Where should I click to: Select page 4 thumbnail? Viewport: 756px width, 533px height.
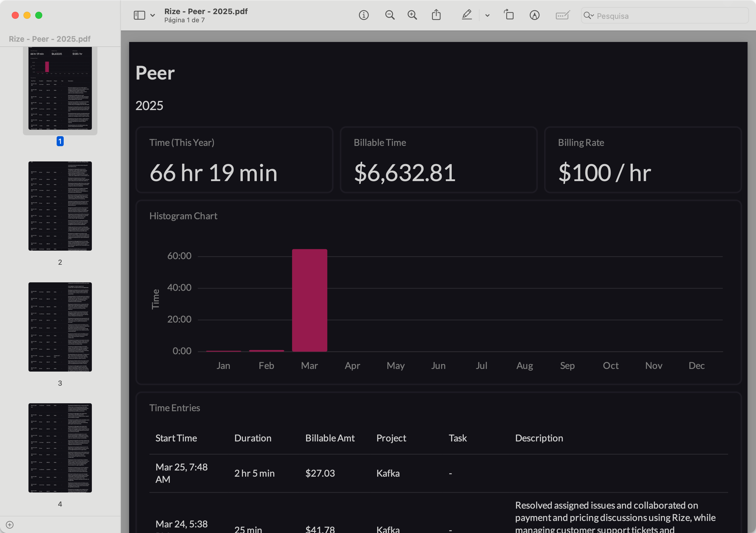click(60, 448)
